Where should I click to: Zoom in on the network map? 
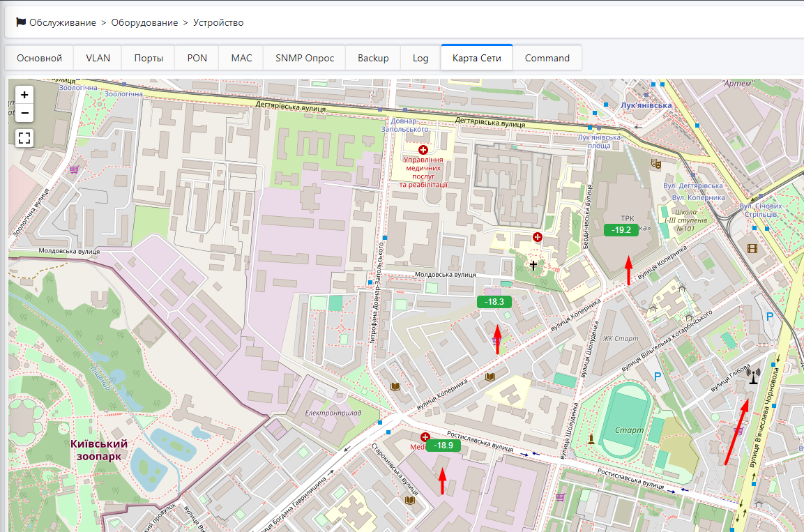point(24,95)
